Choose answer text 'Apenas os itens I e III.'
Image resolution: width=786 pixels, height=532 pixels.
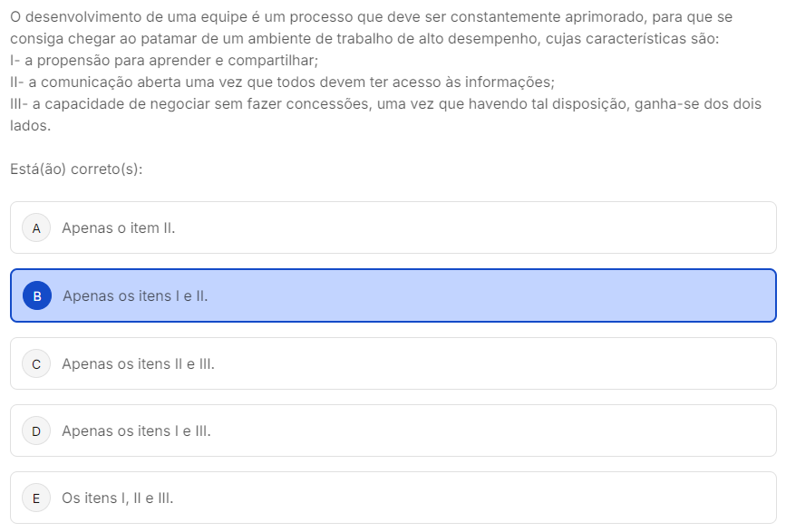click(x=136, y=431)
